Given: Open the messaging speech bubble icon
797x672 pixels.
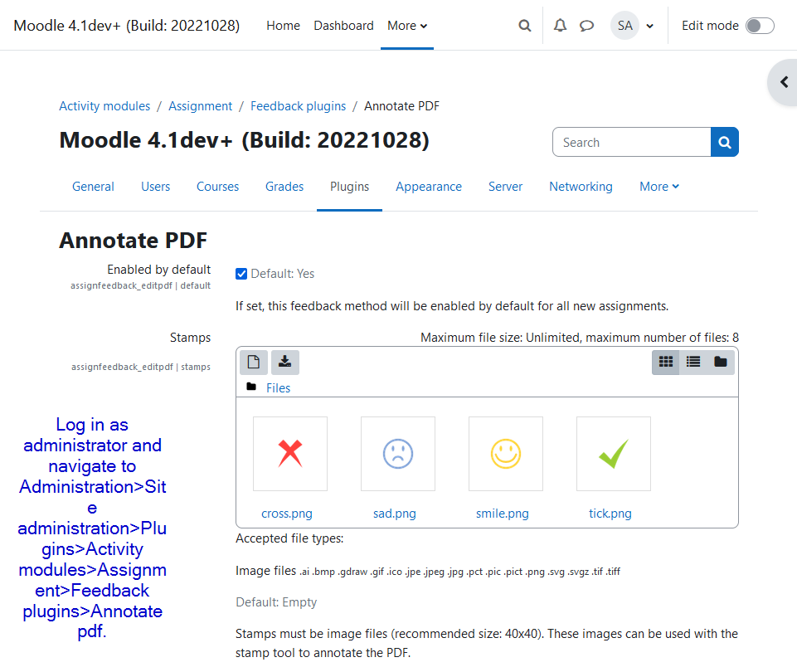Looking at the screenshot, I should click(586, 26).
